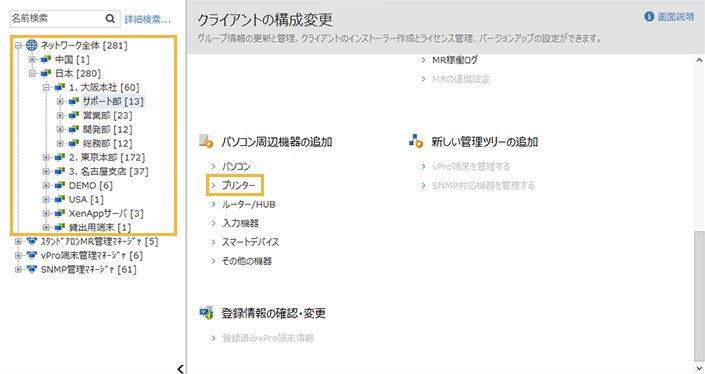Select サポート部 [13] in the tree
This screenshot has height=374, width=705.
[113, 102]
